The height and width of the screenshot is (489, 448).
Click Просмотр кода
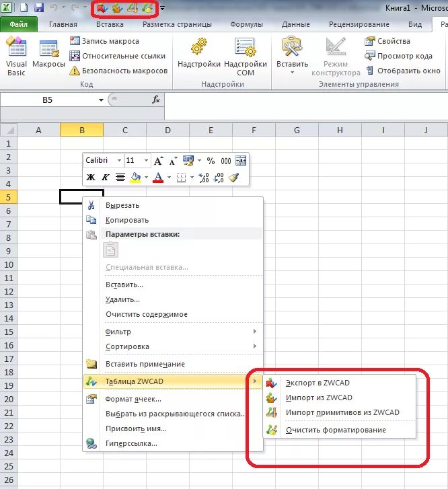coord(398,56)
